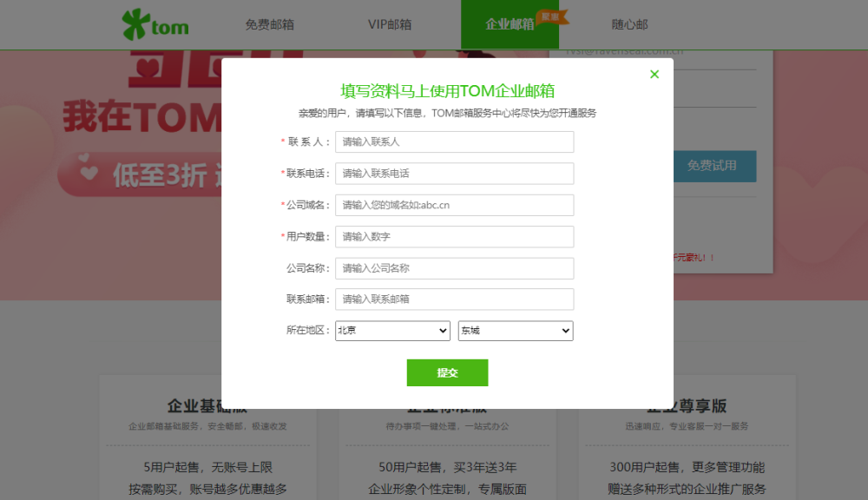Close the registration form dialog
This screenshot has height=500, width=868.
(x=654, y=74)
